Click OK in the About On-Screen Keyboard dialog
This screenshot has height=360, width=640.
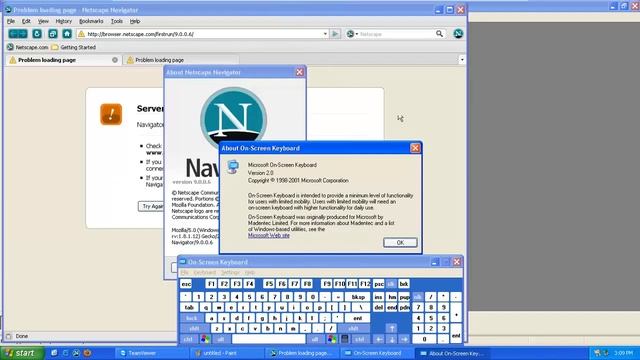400,242
